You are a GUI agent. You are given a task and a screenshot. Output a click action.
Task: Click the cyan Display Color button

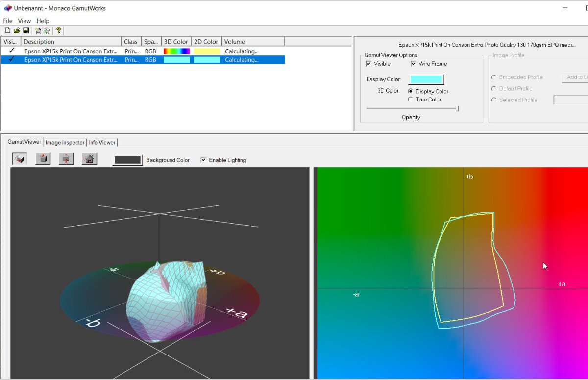(426, 79)
